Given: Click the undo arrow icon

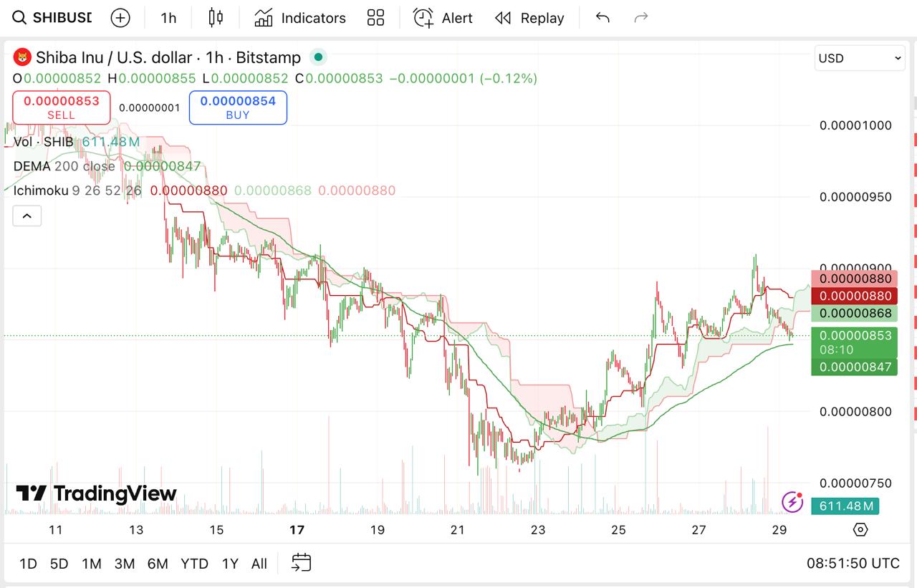Looking at the screenshot, I should coord(602,17).
